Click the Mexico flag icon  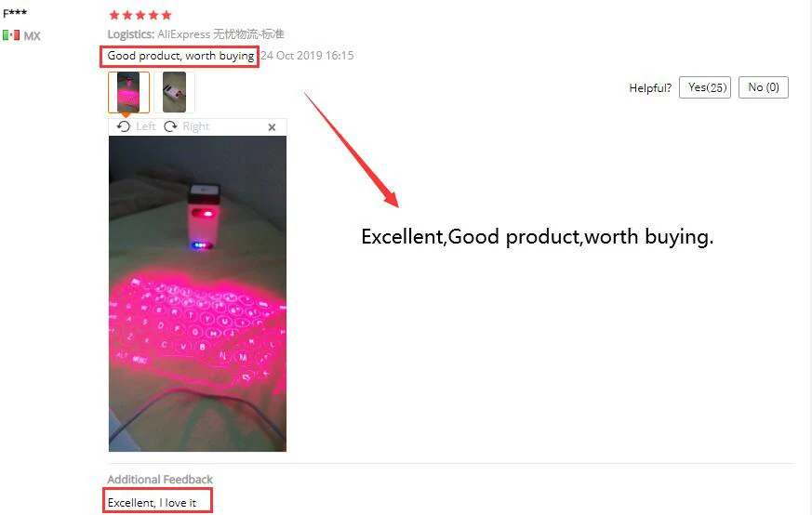[x=11, y=35]
